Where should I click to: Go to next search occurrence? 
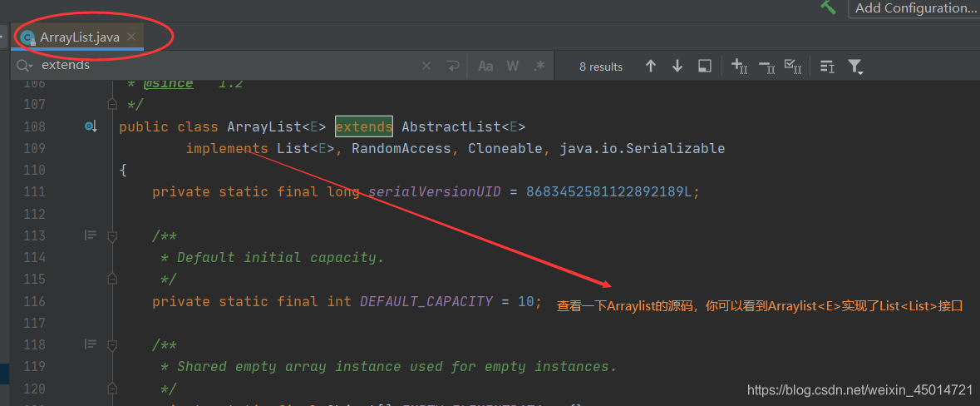(677, 67)
